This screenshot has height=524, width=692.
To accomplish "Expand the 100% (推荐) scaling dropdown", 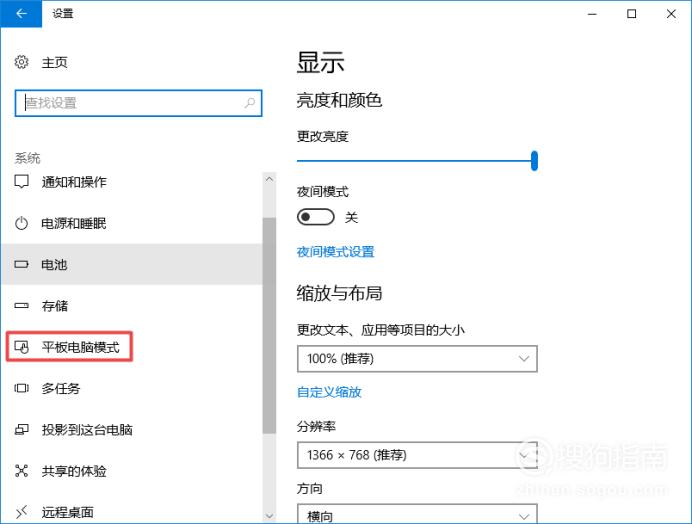I will [417, 358].
